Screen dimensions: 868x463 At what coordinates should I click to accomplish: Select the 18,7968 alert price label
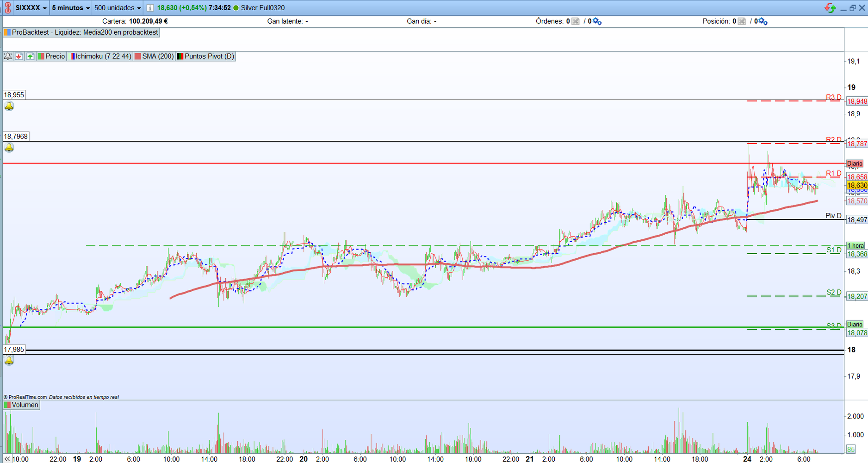click(16, 137)
